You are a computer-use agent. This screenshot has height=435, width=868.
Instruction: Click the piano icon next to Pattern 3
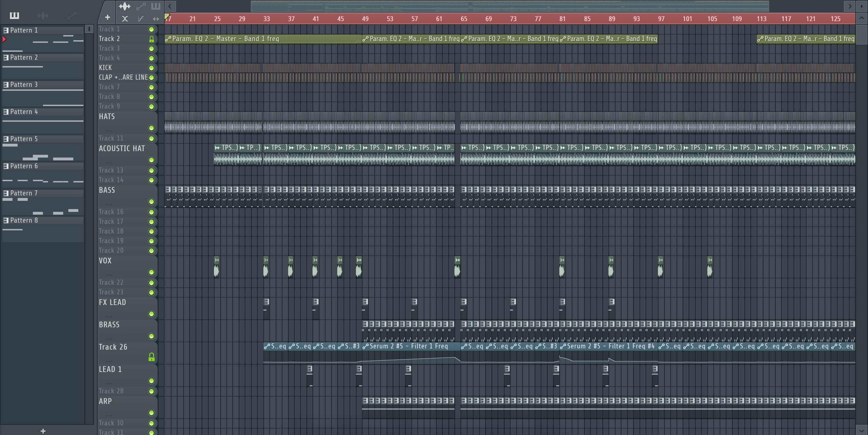pos(6,85)
